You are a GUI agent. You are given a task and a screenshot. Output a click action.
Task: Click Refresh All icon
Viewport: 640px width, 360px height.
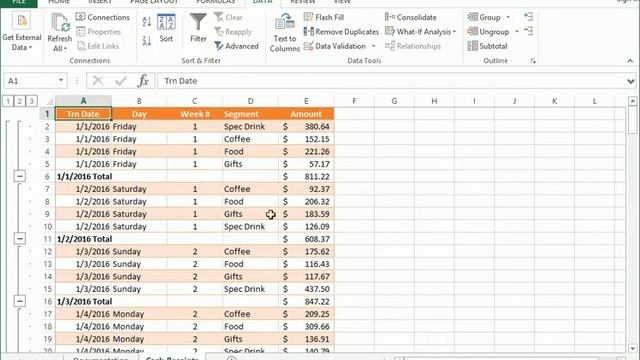(60, 22)
